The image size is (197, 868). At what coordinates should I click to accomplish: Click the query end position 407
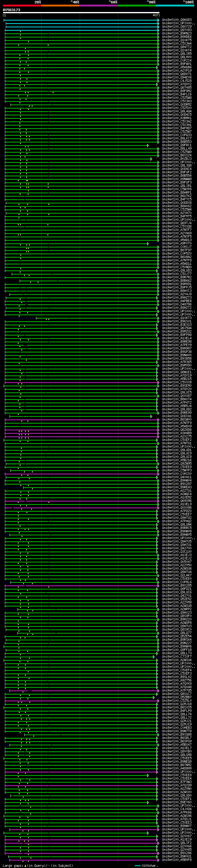155,15
